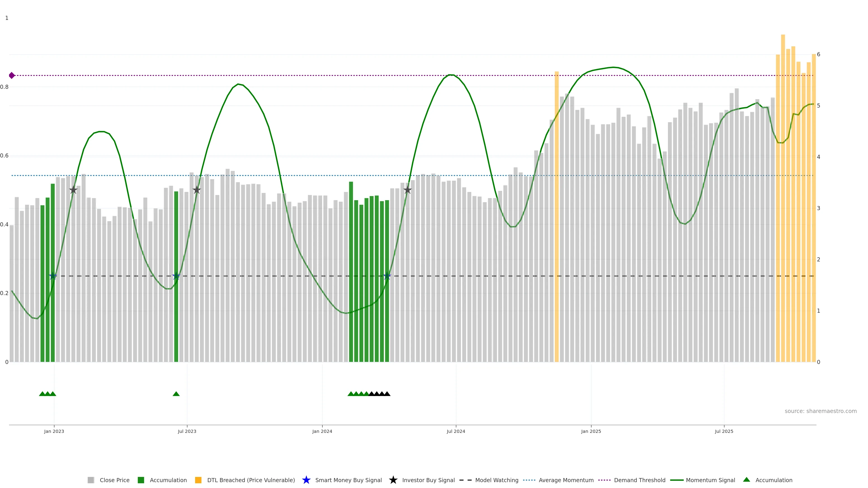Toggle the DTL Breached legend entry

pyautogui.click(x=251, y=480)
